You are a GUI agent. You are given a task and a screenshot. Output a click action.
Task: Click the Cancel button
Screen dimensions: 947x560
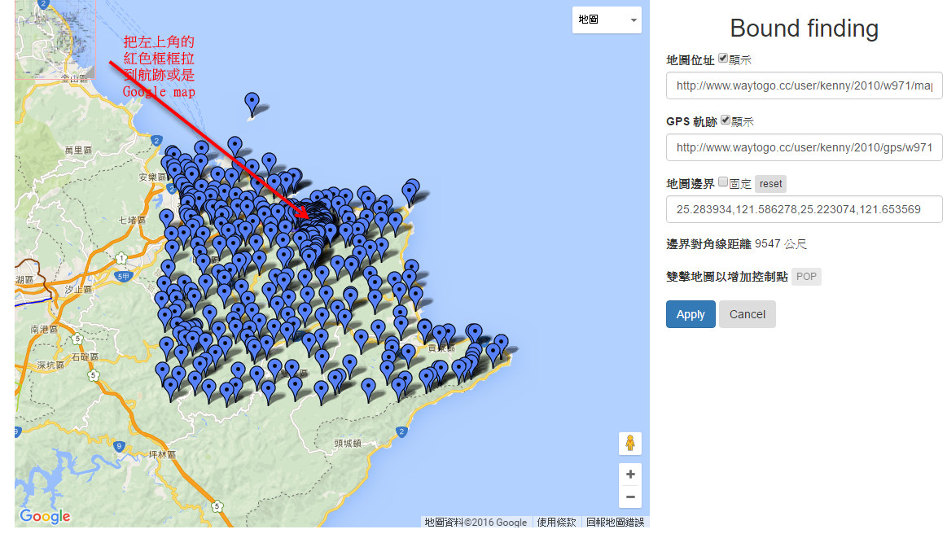point(747,314)
